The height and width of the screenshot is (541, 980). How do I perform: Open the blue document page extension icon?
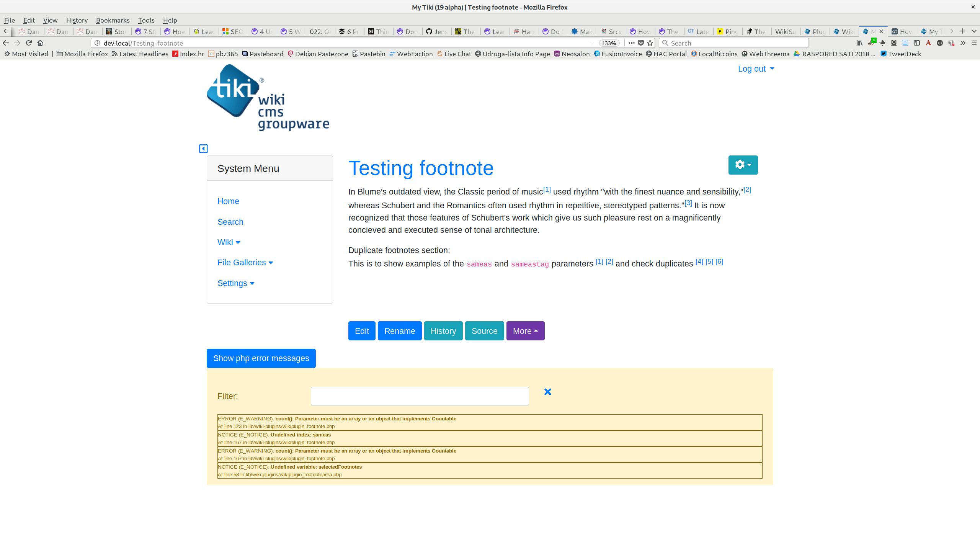pyautogui.click(x=905, y=43)
